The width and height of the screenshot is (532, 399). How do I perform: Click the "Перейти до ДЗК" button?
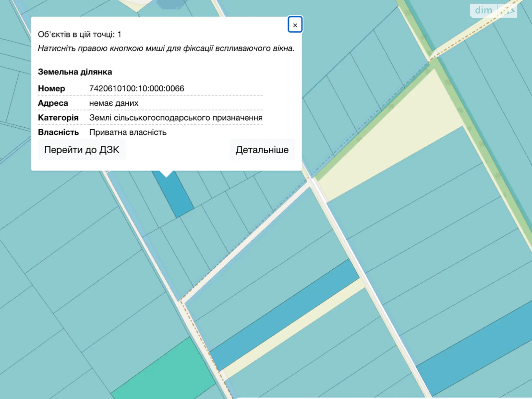82,150
